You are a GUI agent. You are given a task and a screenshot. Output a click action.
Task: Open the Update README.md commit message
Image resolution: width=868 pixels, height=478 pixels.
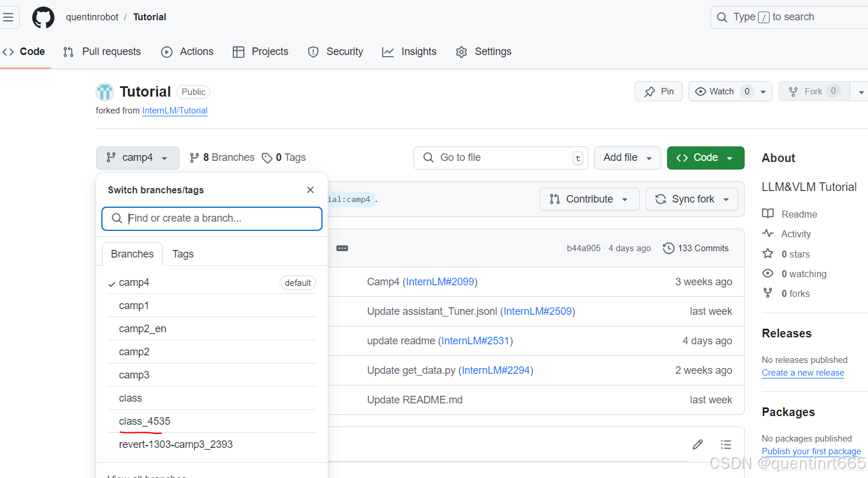coord(415,400)
